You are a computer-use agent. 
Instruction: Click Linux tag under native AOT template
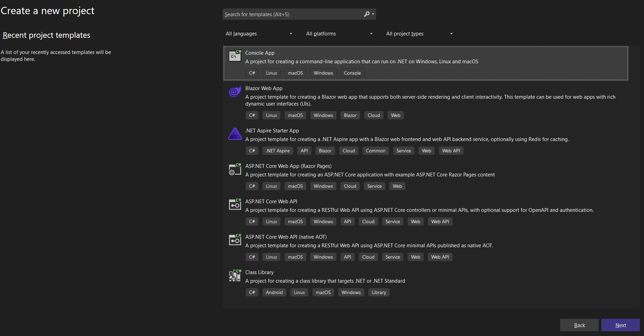(271, 257)
